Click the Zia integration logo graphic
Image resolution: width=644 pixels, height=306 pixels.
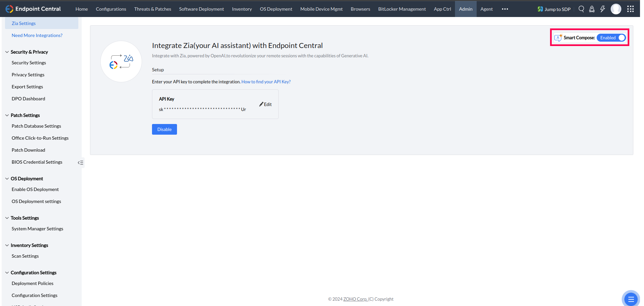pyautogui.click(x=121, y=62)
